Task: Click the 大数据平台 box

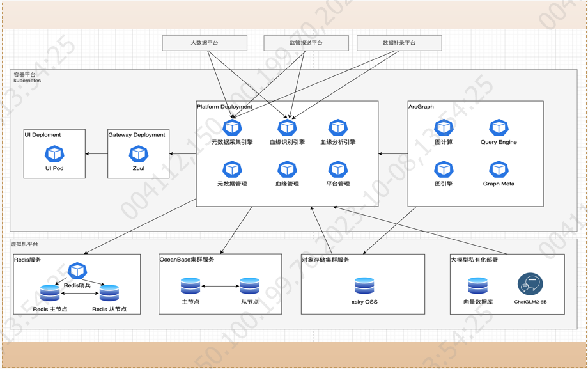Action: pyautogui.click(x=205, y=43)
